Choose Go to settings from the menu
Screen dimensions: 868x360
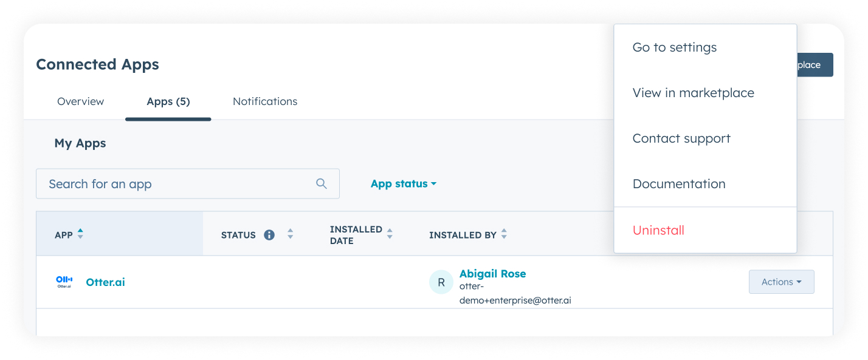tap(674, 47)
